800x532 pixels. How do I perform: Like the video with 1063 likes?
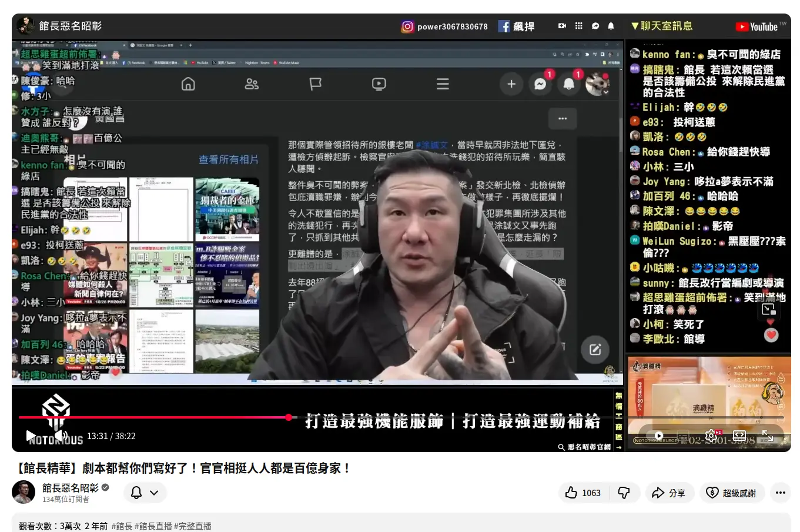coord(583,493)
